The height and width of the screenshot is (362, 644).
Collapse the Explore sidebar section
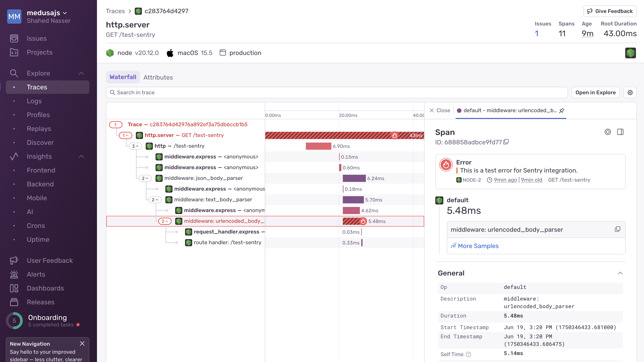click(81, 73)
